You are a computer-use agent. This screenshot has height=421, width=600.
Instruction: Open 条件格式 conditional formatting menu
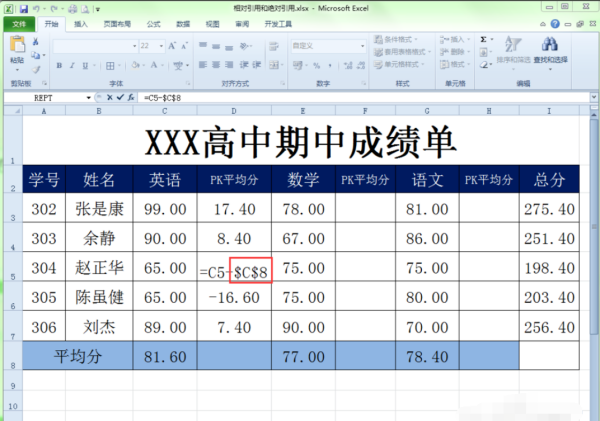396,39
